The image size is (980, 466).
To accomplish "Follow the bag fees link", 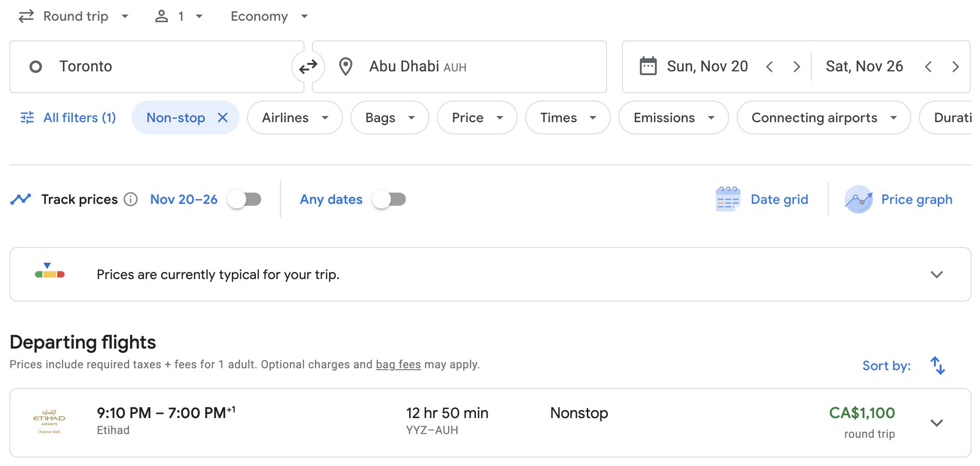I will [398, 365].
